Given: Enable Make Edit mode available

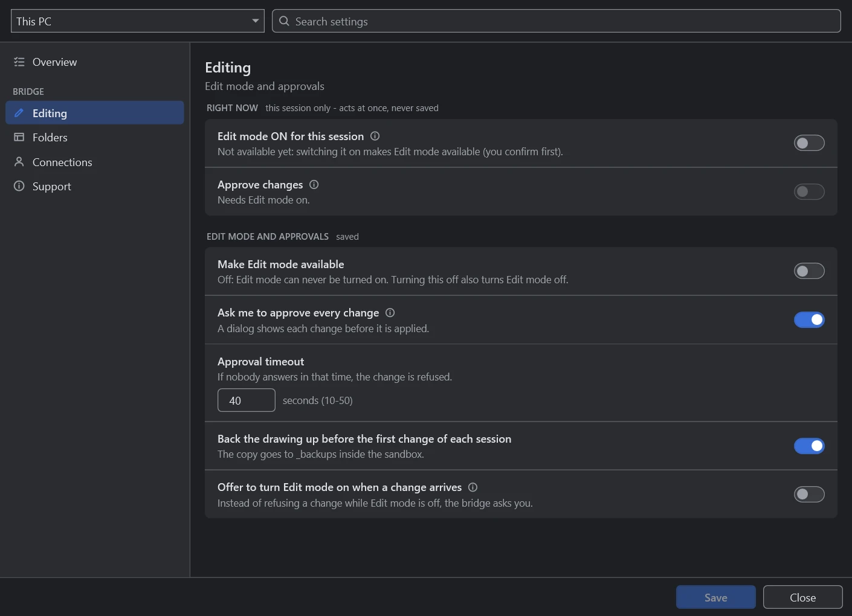Looking at the screenshot, I should [x=809, y=271].
